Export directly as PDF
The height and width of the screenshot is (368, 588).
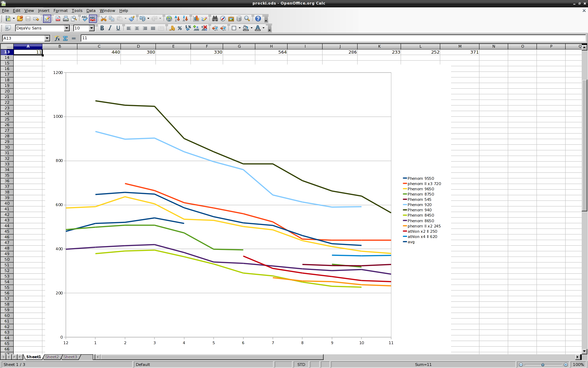point(58,19)
